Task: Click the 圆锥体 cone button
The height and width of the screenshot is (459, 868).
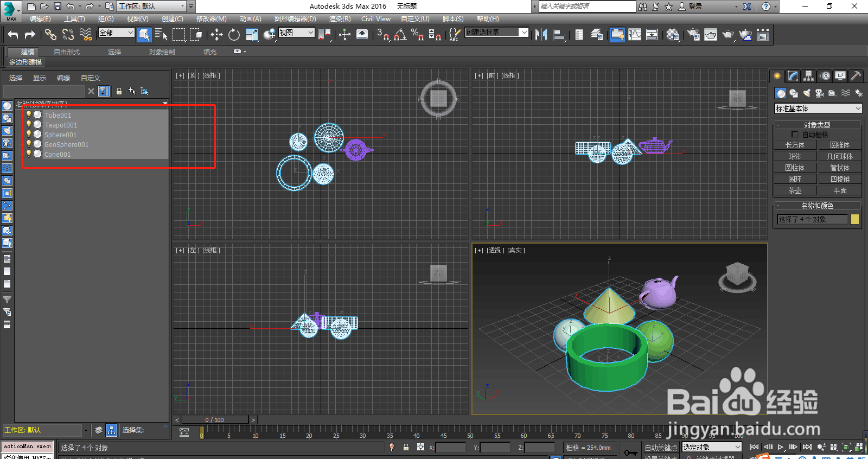Action: pyautogui.click(x=840, y=145)
